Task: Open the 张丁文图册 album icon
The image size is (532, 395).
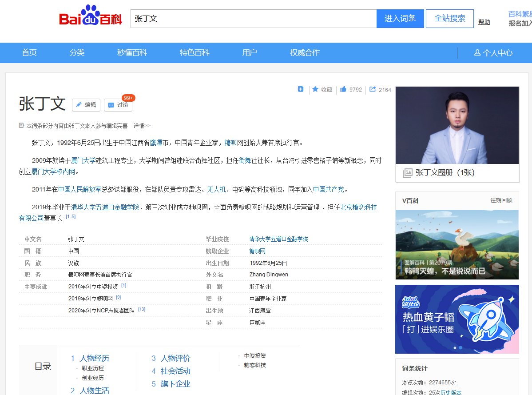Action: pyautogui.click(x=408, y=173)
